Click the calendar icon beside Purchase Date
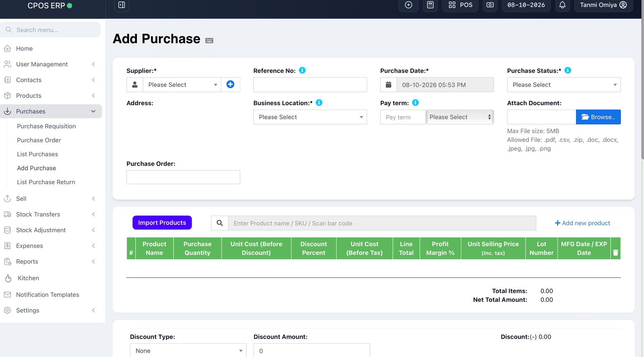This screenshot has height=357, width=644. pos(388,85)
